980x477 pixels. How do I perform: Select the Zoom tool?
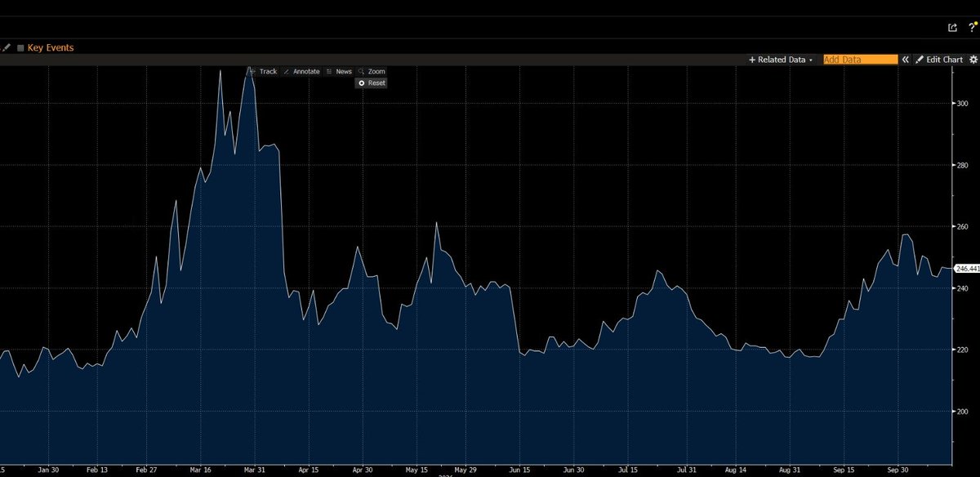(x=372, y=72)
